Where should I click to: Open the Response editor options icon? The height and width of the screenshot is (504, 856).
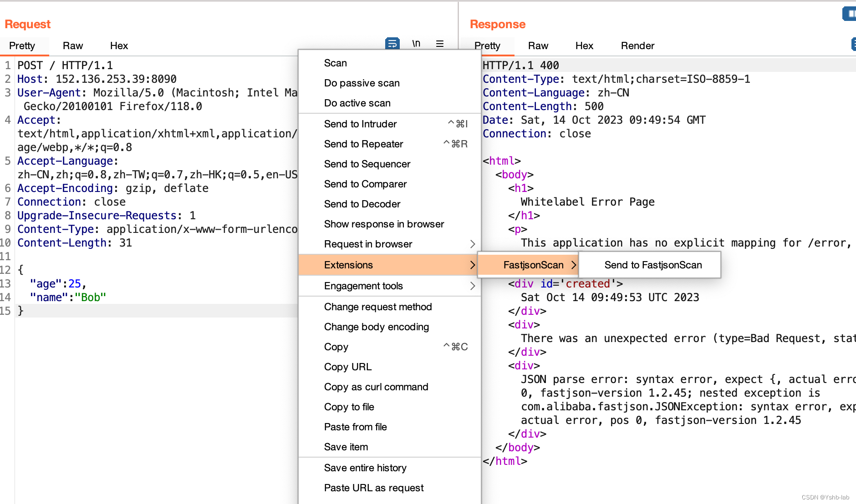853,44
